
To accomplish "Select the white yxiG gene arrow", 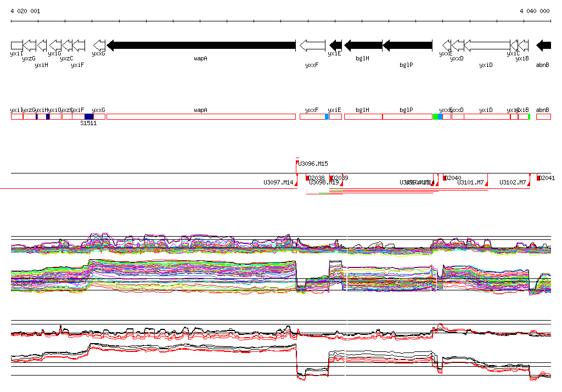I will pyautogui.click(x=55, y=46).
